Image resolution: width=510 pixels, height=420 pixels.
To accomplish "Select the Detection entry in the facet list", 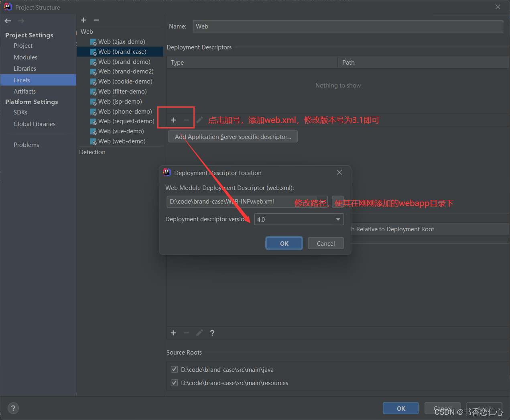I will 92,152.
